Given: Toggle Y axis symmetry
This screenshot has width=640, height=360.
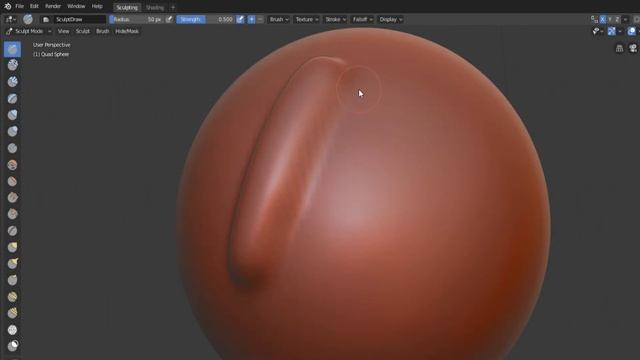Looking at the screenshot, I should (x=610, y=19).
